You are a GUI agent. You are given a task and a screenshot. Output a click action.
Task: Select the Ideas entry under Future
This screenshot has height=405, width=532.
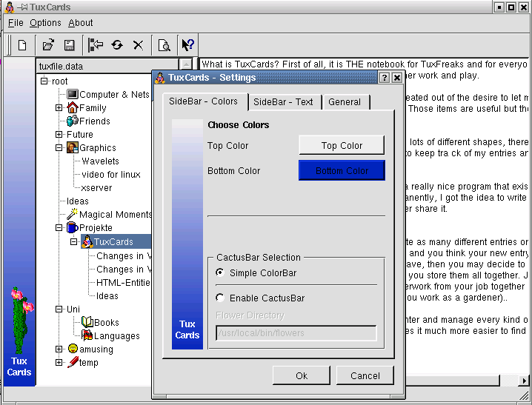pyautogui.click(x=78, y=201)
